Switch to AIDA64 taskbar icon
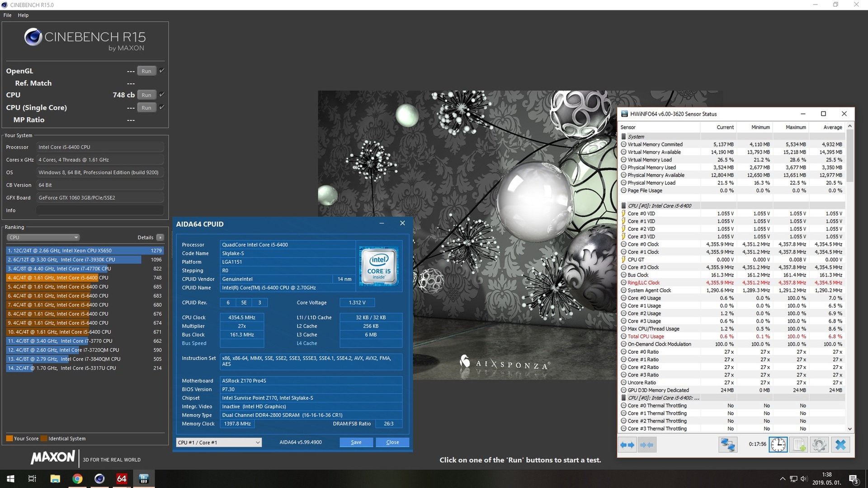 pos(122,479)
